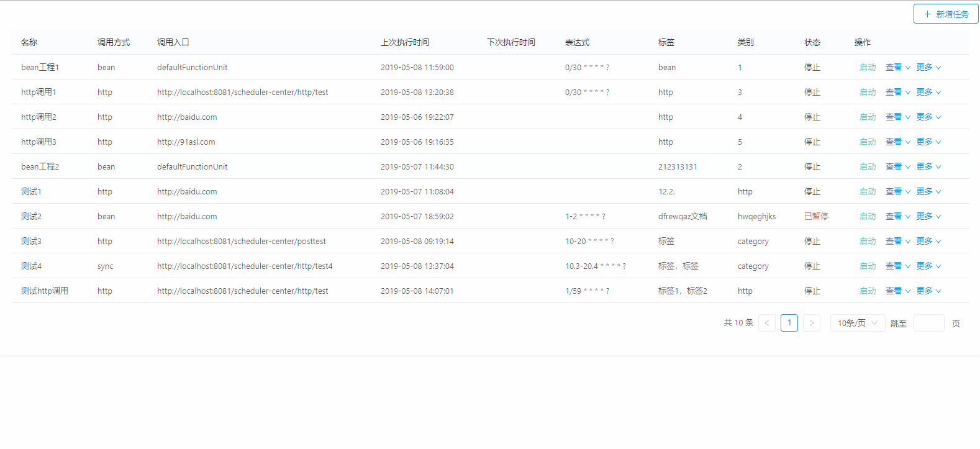The height and width of the screenshot is (449, 980).
Task: Click 启动 for bean工程1 row
Action: point(867,67)
